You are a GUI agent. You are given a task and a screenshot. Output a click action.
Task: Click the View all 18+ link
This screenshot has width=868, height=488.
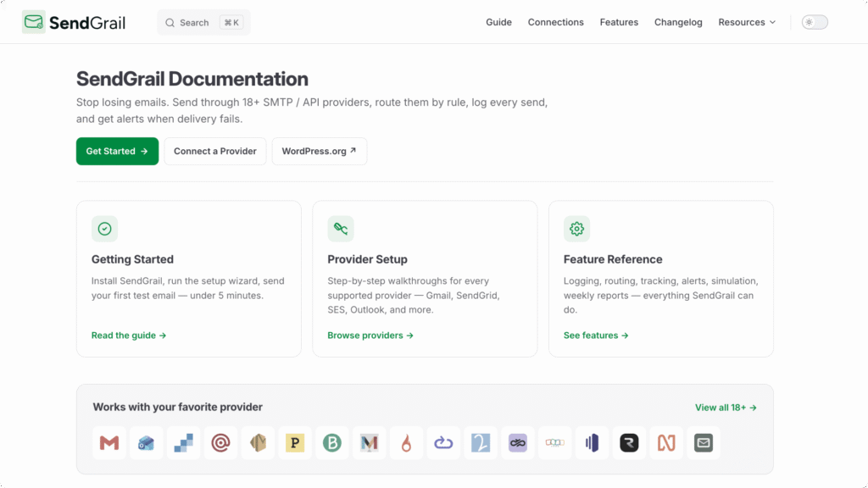point(726,408)
